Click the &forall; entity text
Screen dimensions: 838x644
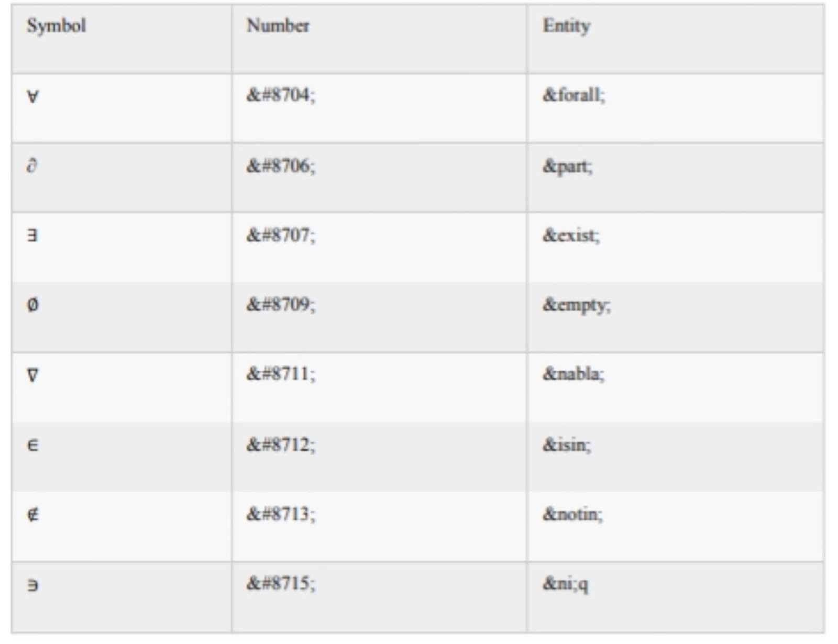[574, 95]
